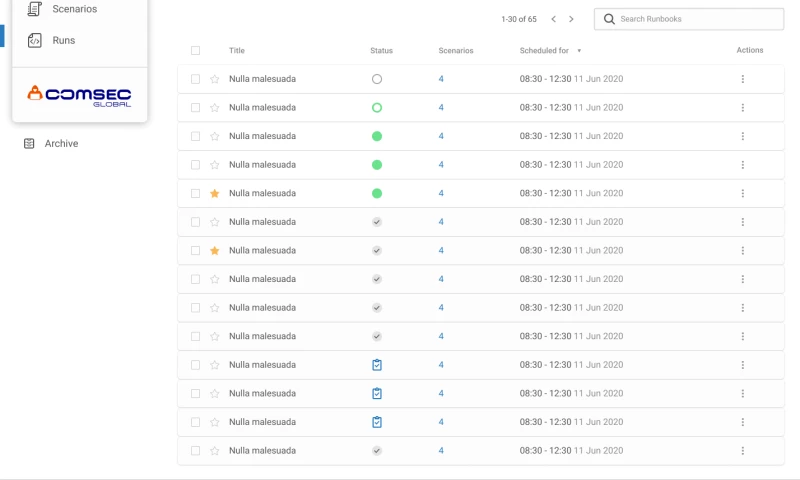
Task: Open actions menu for starred green-status row
Action: 742,193
